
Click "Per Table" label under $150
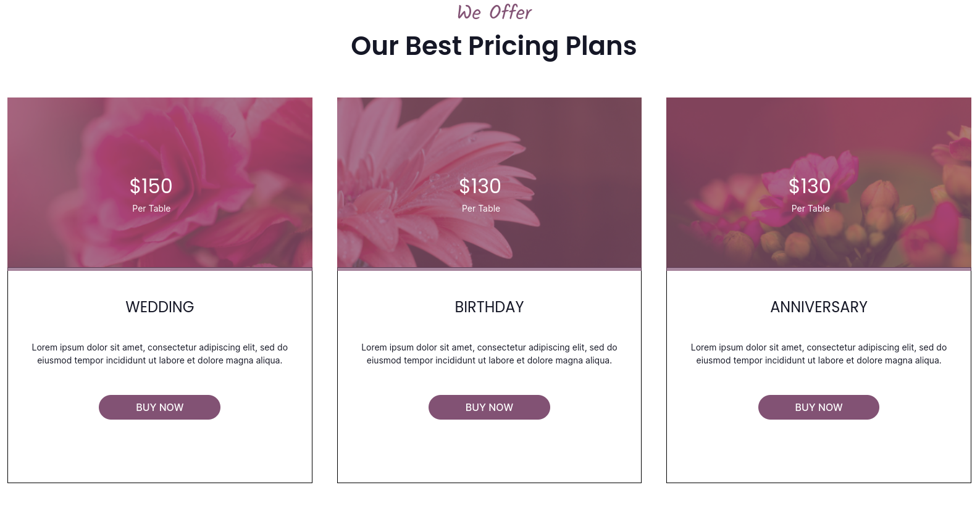tap(151, 209)
